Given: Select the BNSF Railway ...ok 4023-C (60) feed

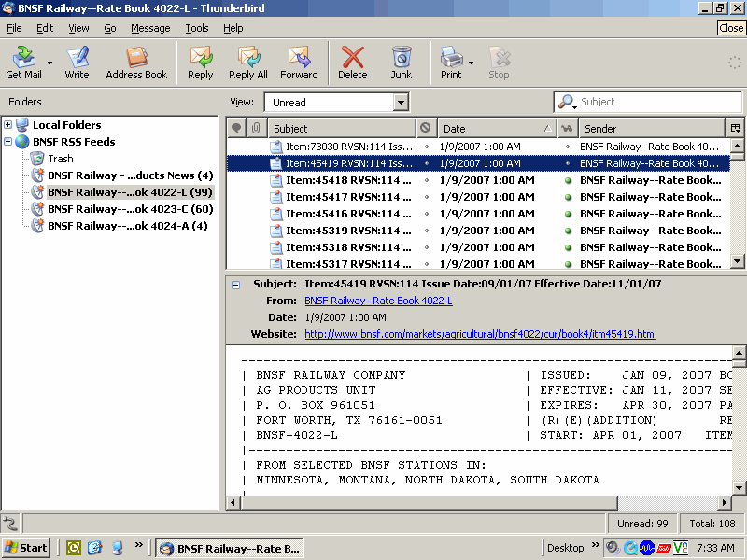Looking at the screenshot, I should pyautogui.click(x=122, y=209).
